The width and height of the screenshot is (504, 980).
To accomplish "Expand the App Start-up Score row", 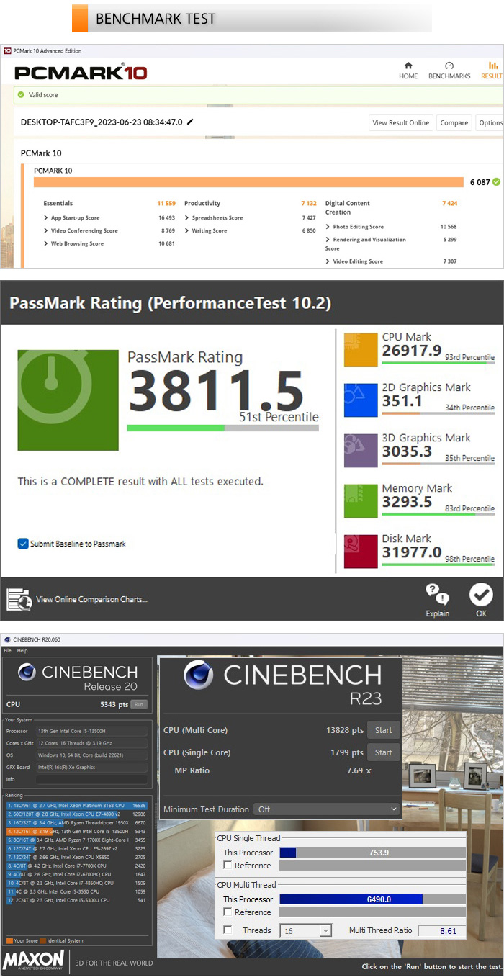I will [x=46, y=217].
